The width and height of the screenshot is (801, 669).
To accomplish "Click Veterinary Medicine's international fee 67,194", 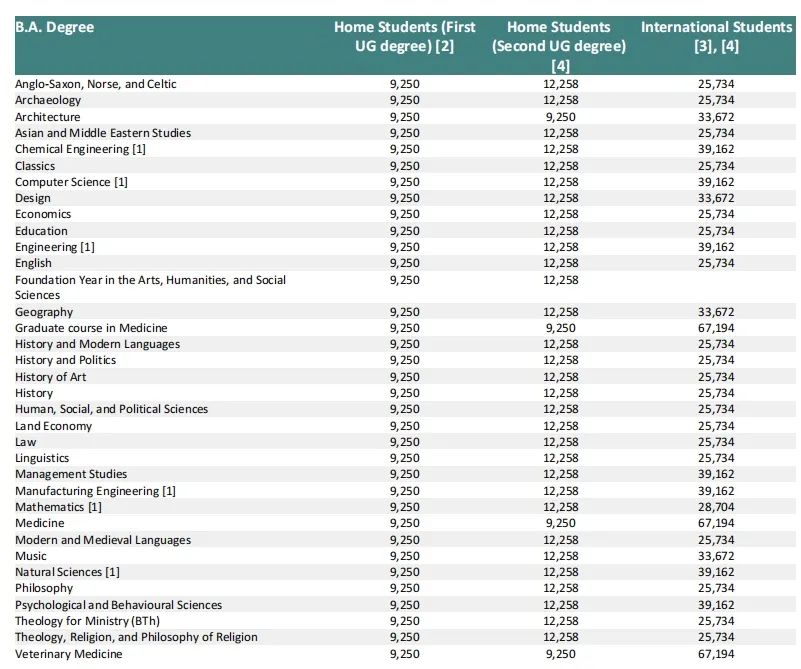I will [716, 654].
